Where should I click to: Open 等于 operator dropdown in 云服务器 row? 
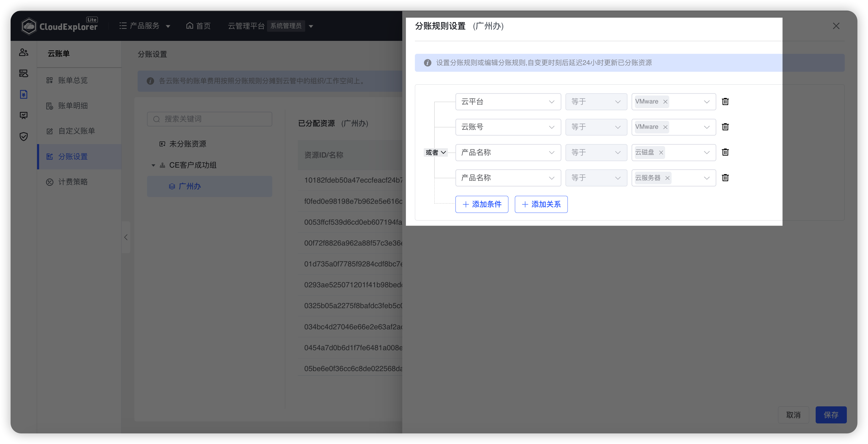pos(596,178)
